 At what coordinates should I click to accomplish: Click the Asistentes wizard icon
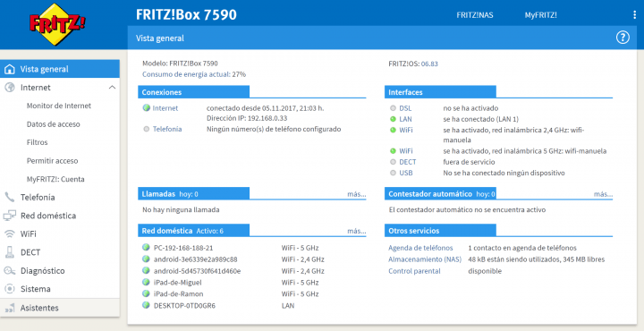pyautogui.click(x=10, y=308)
